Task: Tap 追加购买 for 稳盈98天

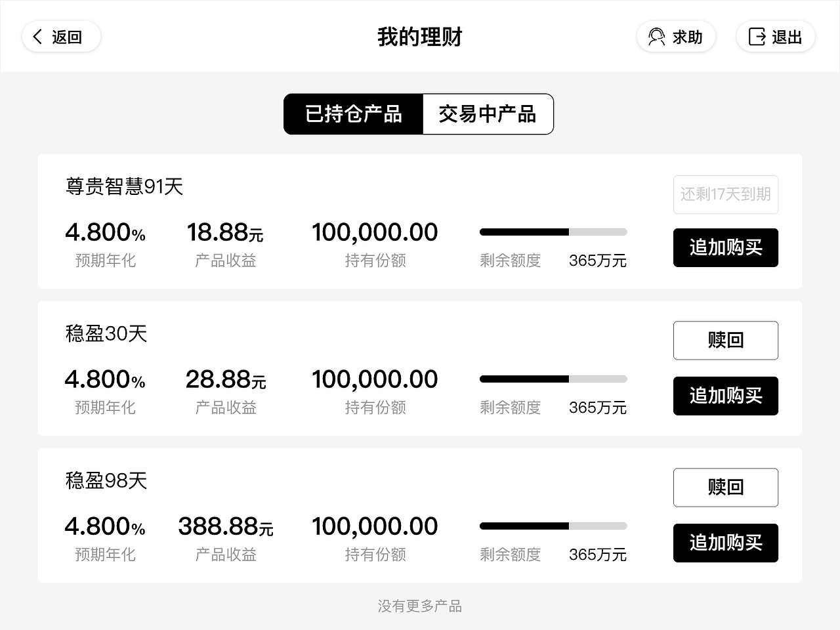Action: pyautogui.click(x=725, y=543)
